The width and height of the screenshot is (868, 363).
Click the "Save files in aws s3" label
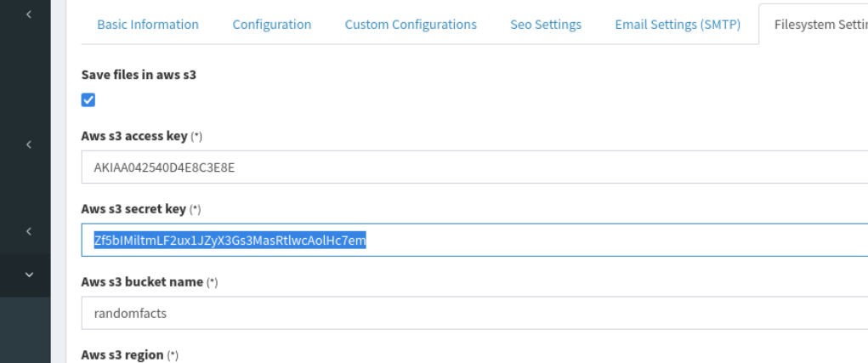(139, 74)
